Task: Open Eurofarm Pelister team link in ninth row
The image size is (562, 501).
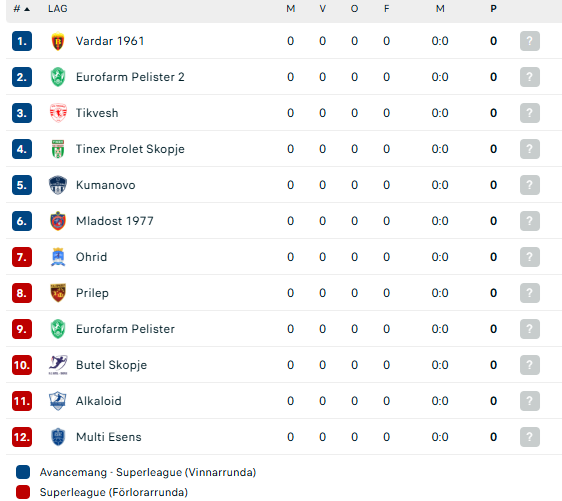Action: (125, 329)
